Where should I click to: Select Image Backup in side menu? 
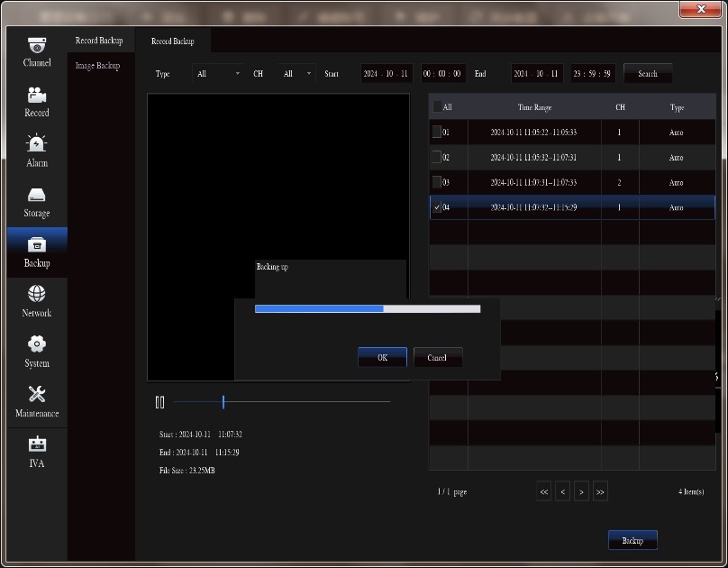coord(97,66)
